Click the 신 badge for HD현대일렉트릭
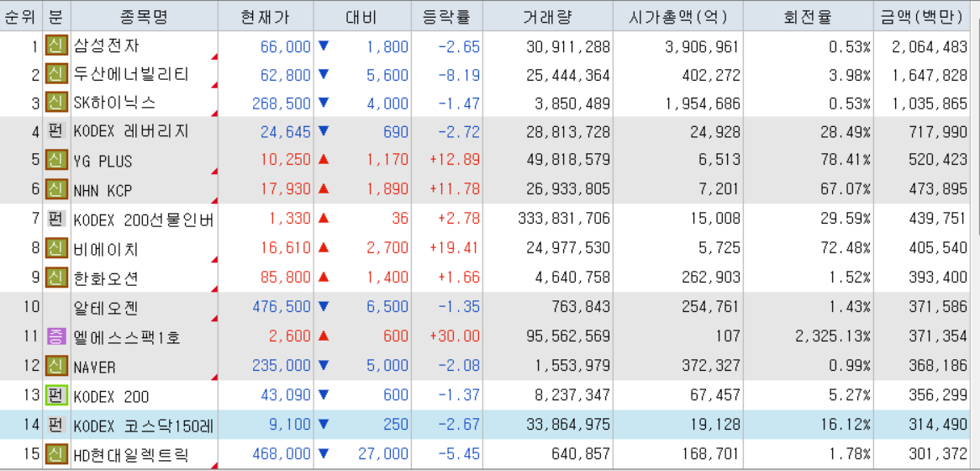Image resolution: width=980 pixels, height=471 pixels. coord(56,453)
